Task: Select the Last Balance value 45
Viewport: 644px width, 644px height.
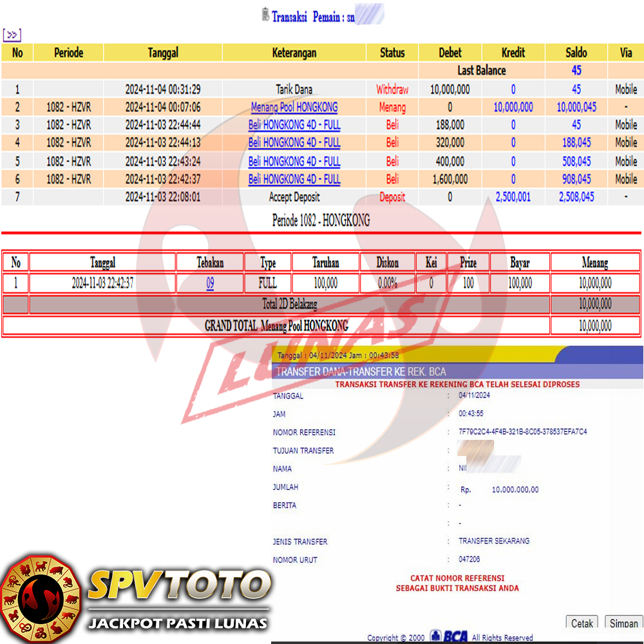Action: (x=576, y=70)
